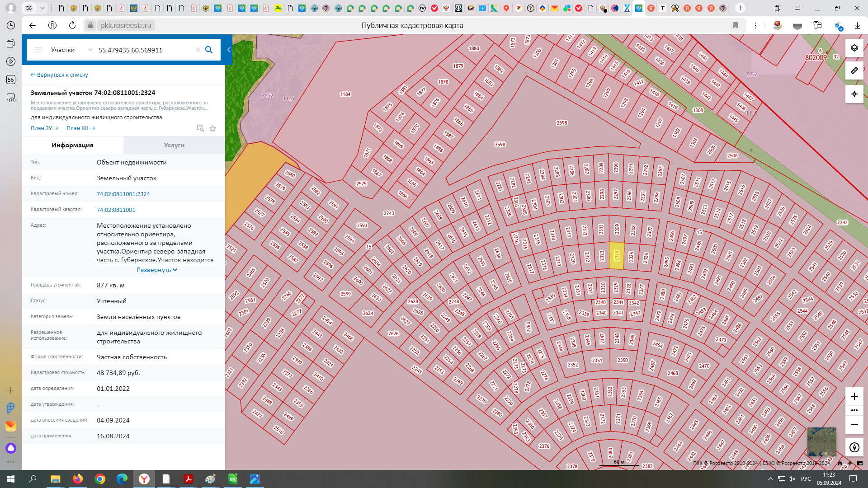Zoom out on the map
Screen dimensions: 868x488
pyautogui.click(x=854, y=425)
